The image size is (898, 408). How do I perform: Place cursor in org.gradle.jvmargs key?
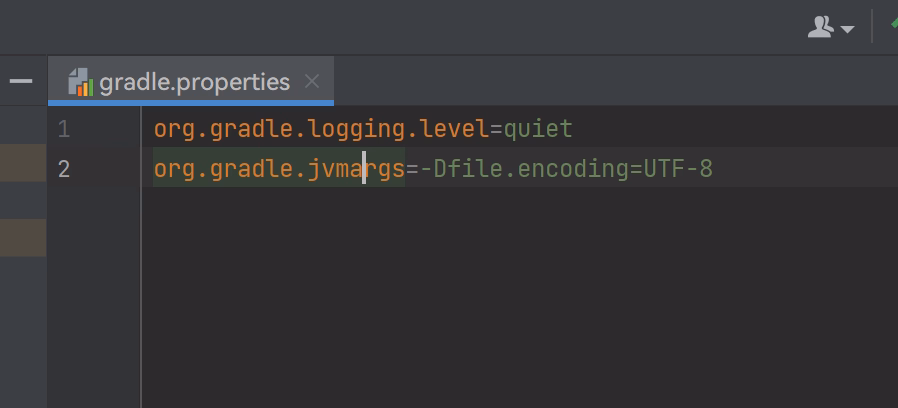coord(279,169)
